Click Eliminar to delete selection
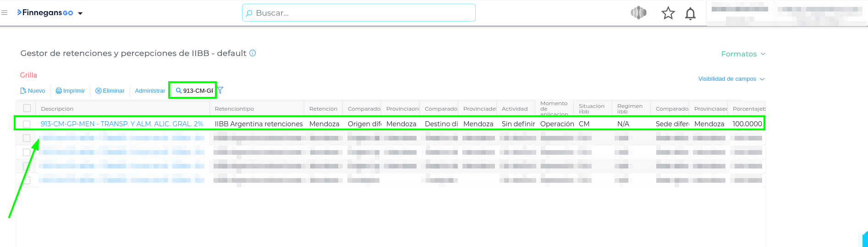The image size is (868, 247). (x=110, y=91)
